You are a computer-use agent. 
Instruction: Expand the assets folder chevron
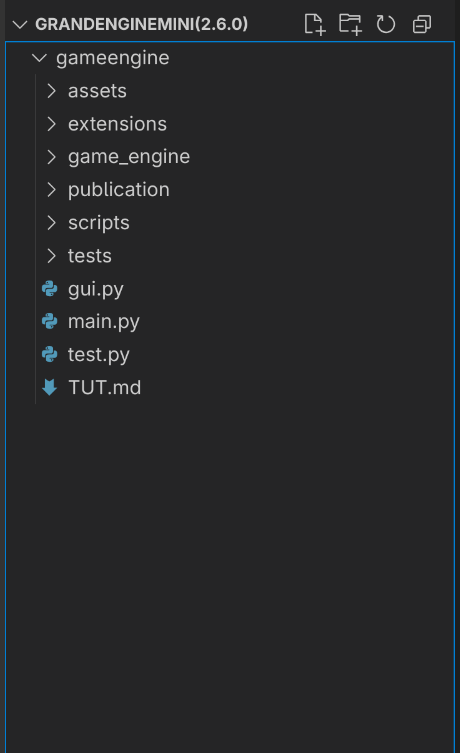[x=51, y=91]
